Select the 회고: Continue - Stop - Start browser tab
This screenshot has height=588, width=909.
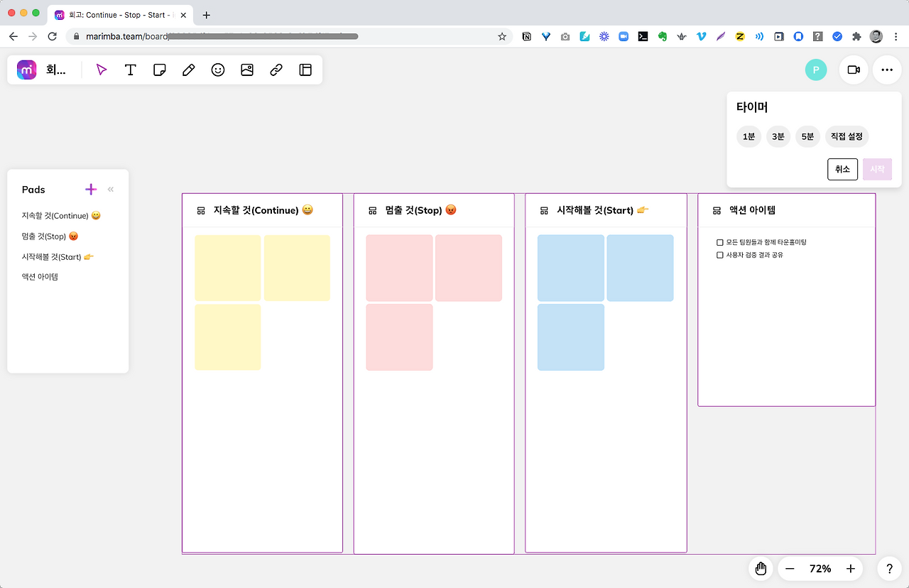[x=120, y=15]
